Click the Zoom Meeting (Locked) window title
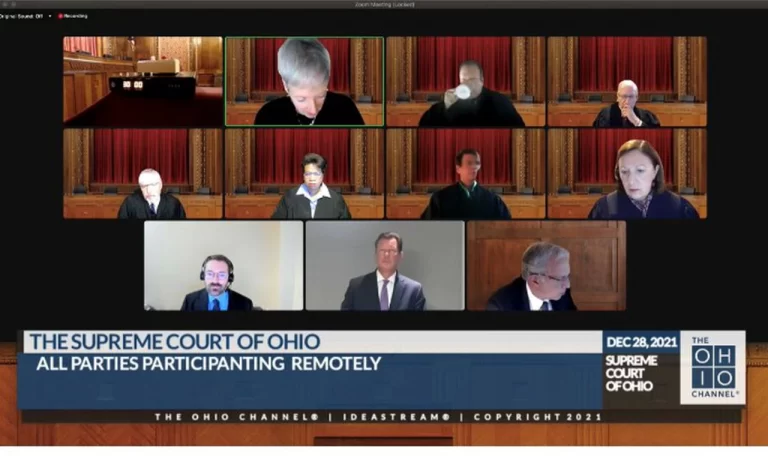Screen dimensions: 768x456 (384, 4)
